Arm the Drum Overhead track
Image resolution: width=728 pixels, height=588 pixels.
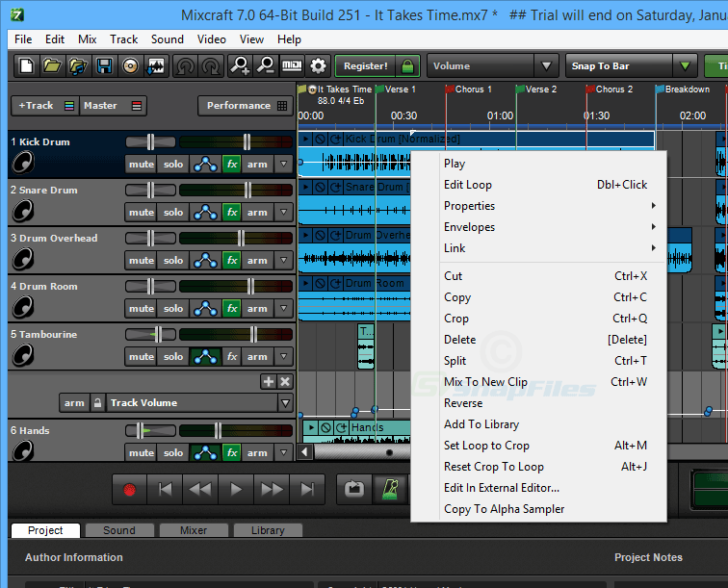click(257, 261)
